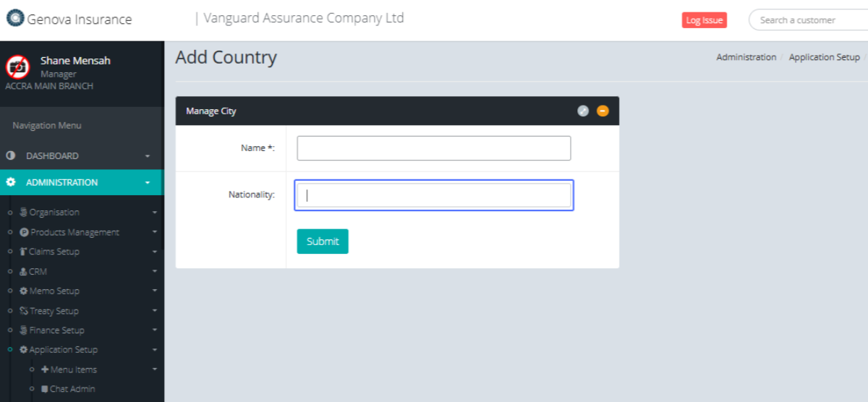
Task: Collapse the Administration section arrow
Action: click(x=148, y=183)
